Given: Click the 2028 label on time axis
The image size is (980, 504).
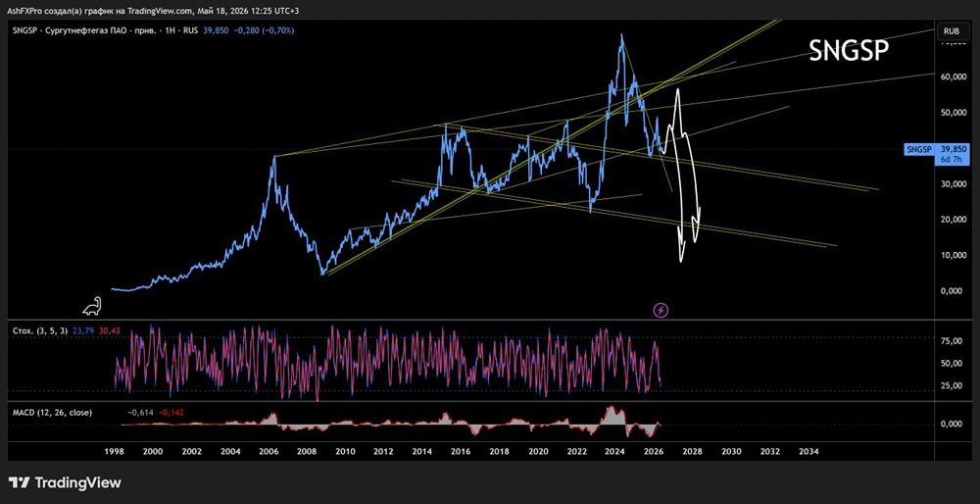Looking at the screenshot, I should tap(693, 451).
